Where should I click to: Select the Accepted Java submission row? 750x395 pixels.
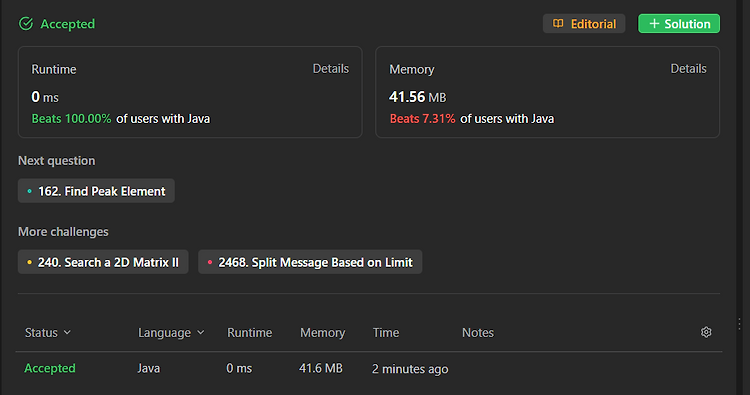tap(368, 368)
